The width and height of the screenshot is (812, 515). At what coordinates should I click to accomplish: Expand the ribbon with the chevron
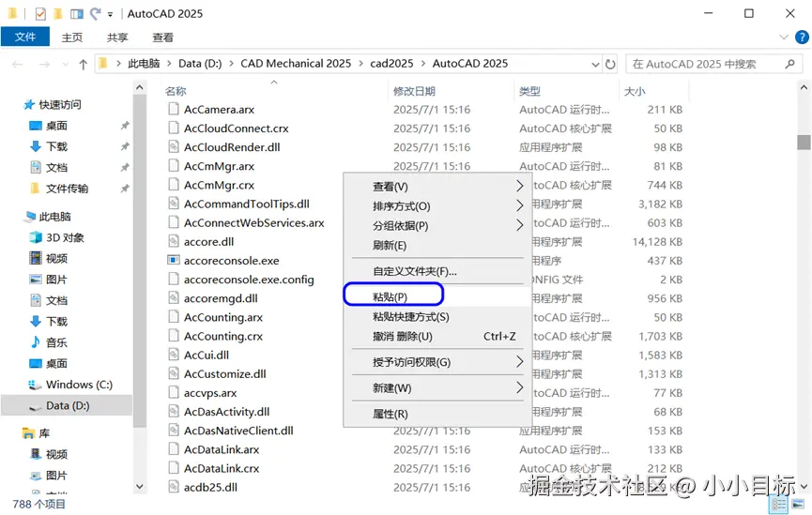[x=784, y=38]
